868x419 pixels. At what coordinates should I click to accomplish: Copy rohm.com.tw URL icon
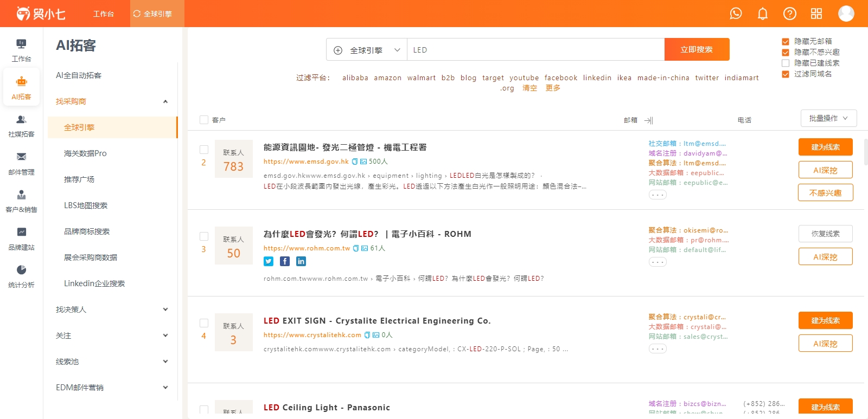(356, 248)
